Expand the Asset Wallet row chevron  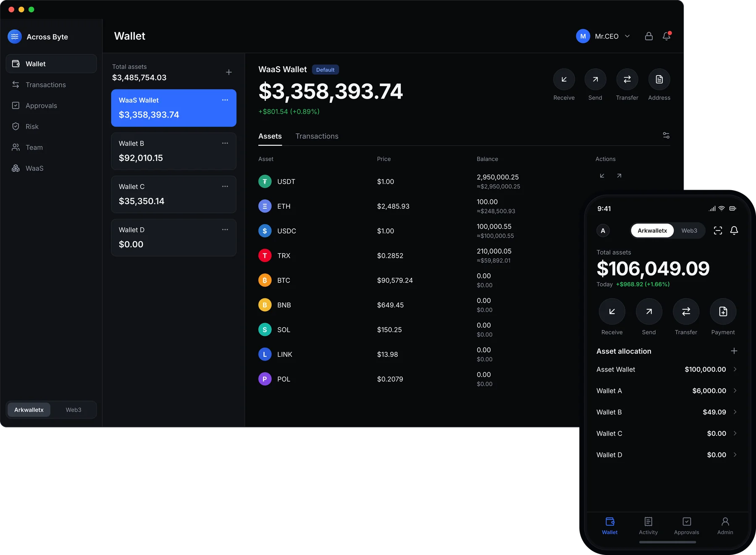click(x=735, y=369)
